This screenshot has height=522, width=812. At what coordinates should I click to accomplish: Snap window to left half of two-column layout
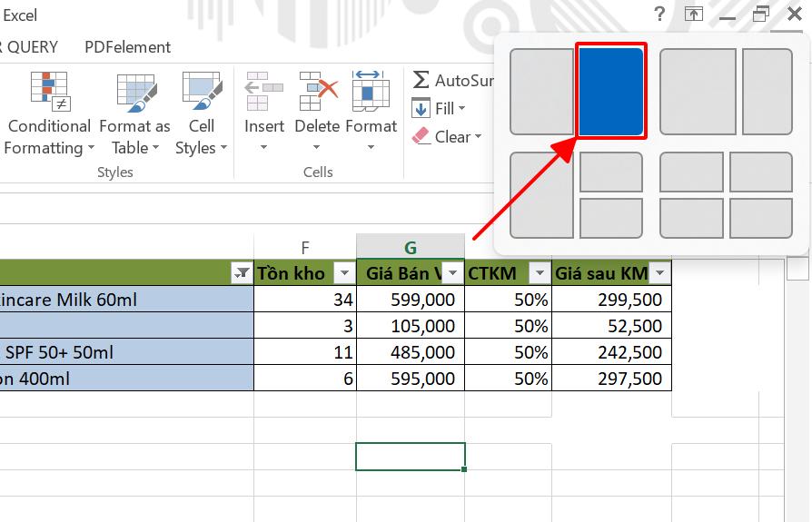point(541,92)
